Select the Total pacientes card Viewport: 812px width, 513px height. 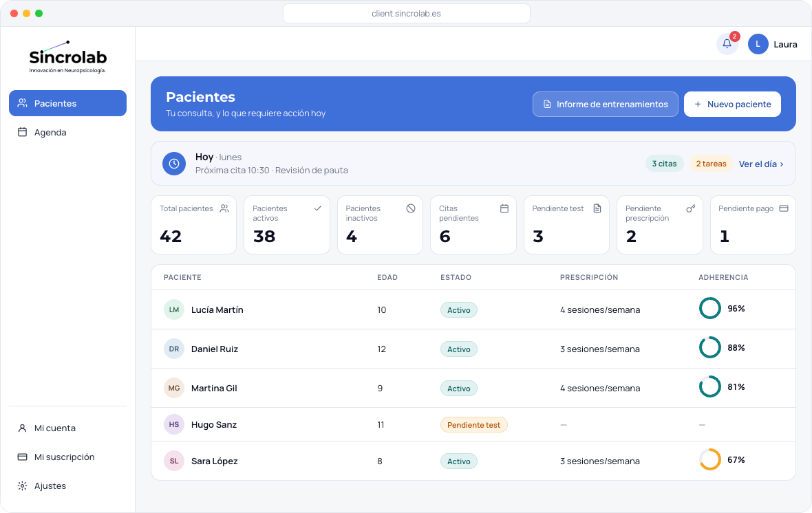(x=193, y=225)
